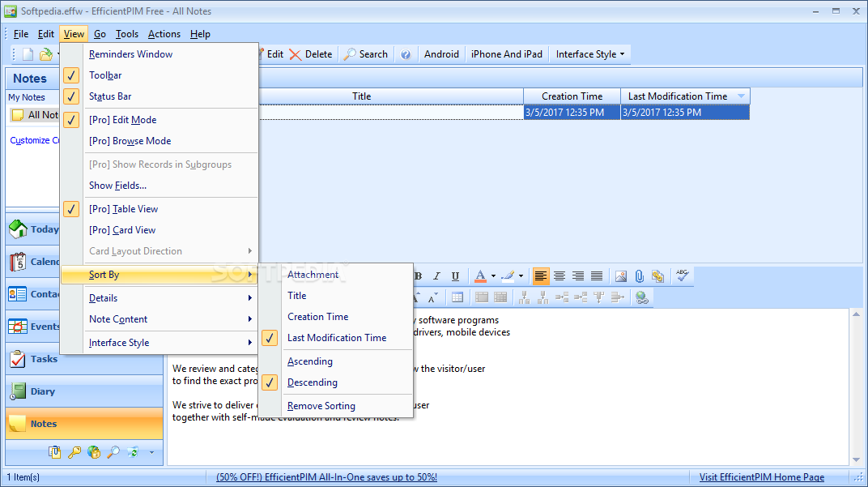Click the Android toolbar button

441,54
